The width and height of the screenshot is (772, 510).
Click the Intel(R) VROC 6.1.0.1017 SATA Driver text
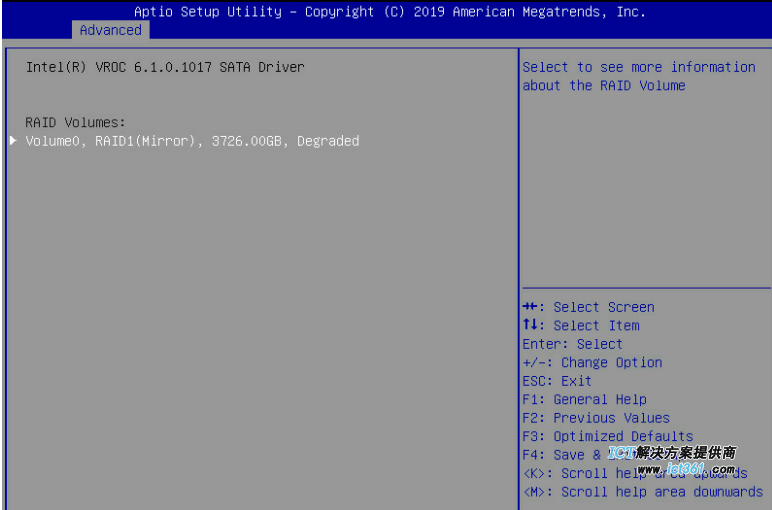tap(165, 67)
